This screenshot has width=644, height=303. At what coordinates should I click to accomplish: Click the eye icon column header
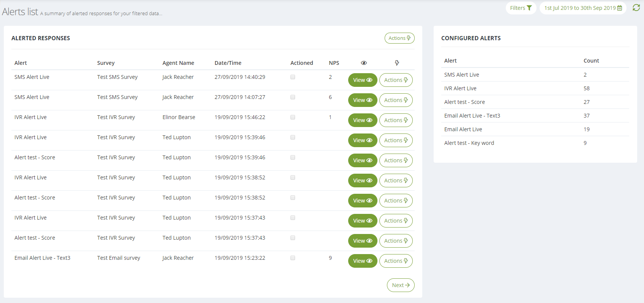point(364,63)
